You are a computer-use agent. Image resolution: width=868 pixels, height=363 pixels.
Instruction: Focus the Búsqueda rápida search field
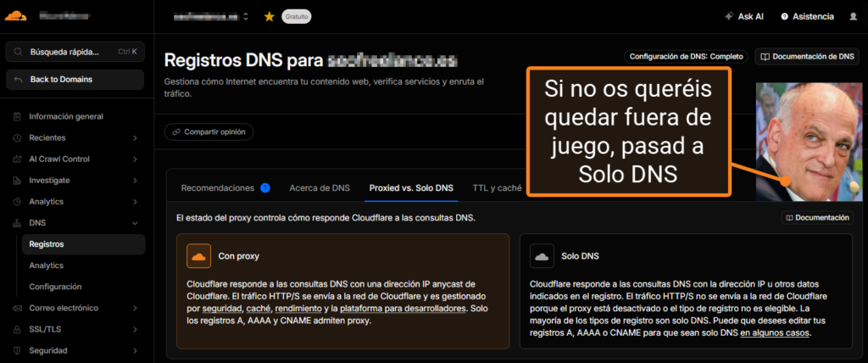pos(75,52)
